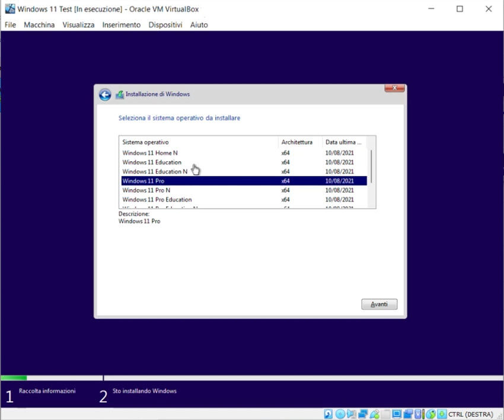
Task: Click the USB devices status icon
Action: click(x=375, y=414)
